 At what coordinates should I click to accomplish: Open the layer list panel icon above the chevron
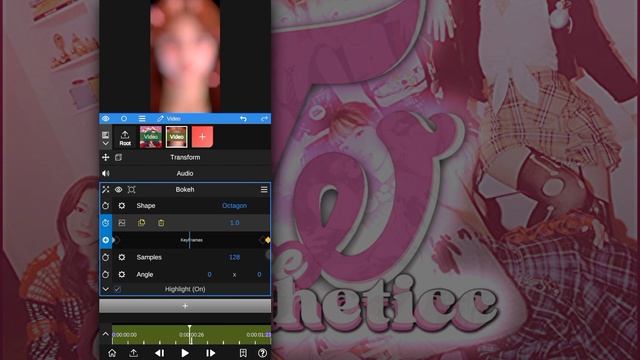click(x=105, y=135)
